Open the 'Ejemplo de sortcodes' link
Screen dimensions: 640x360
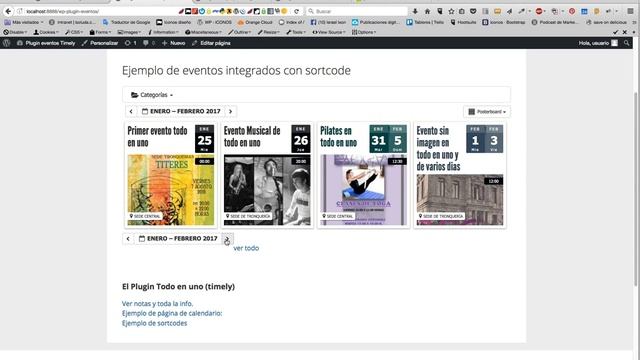(x=154, y=323)
